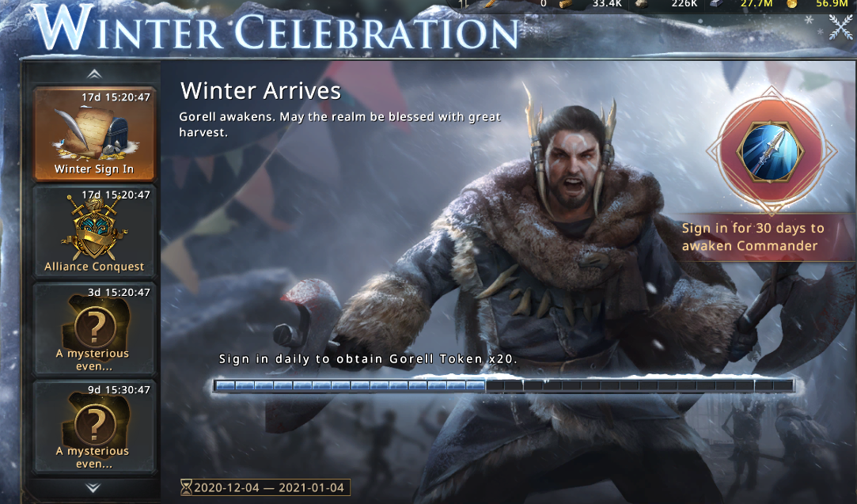The height and width of the screenshot is (504, 857).
Task: Close the window with snowflake X icon
Action: tap(840, 26)
